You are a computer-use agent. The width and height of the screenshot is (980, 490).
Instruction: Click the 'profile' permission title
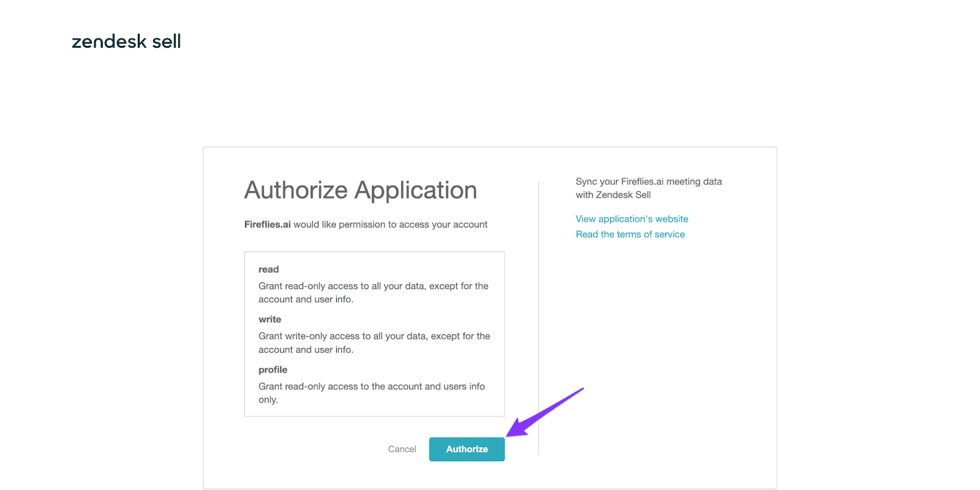pyautogui.click(x=273, y=369)
